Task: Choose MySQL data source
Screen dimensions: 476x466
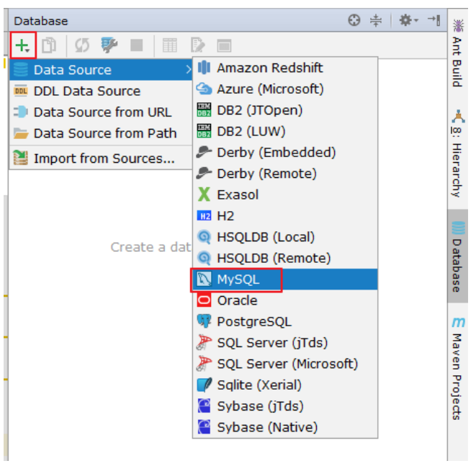Action: (285, 279)
